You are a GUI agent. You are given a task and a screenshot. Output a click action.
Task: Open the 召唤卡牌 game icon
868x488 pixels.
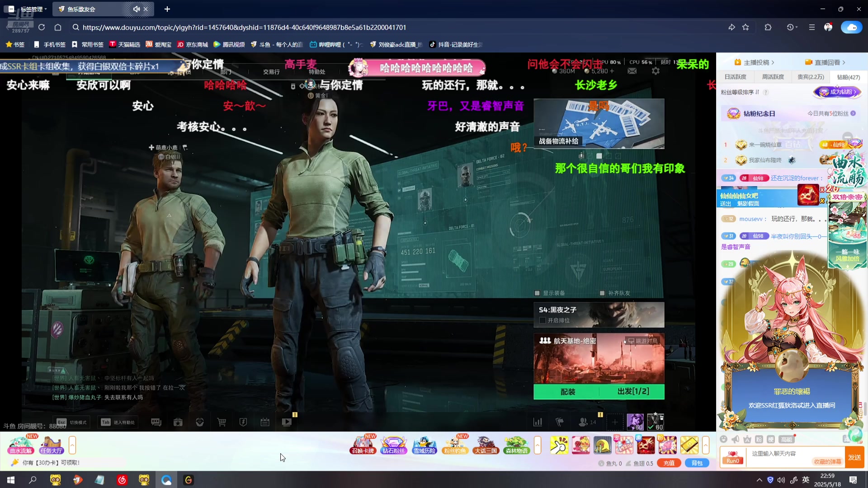[x=363, y=445]
